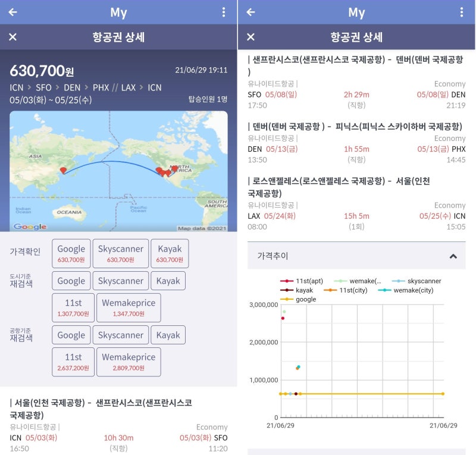Screen dimensions: 476x455
Task: Tap the DEN 05/13(금) departure date
Action: click(273, 149)
